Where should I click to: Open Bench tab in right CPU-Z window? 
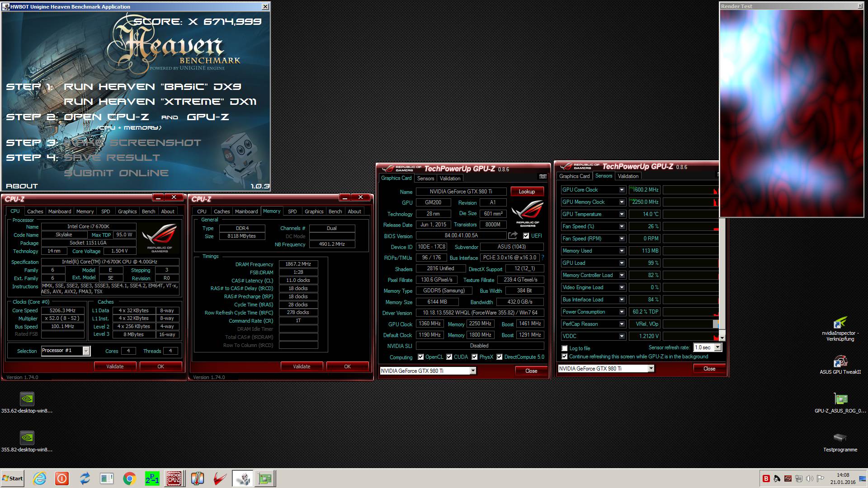tap(335, 211)
